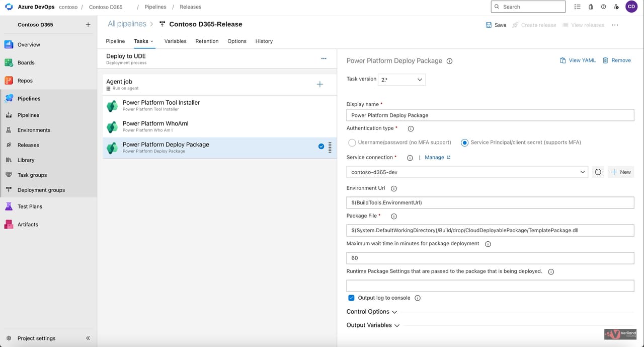Open the CD user avatar

coord(631,7)
